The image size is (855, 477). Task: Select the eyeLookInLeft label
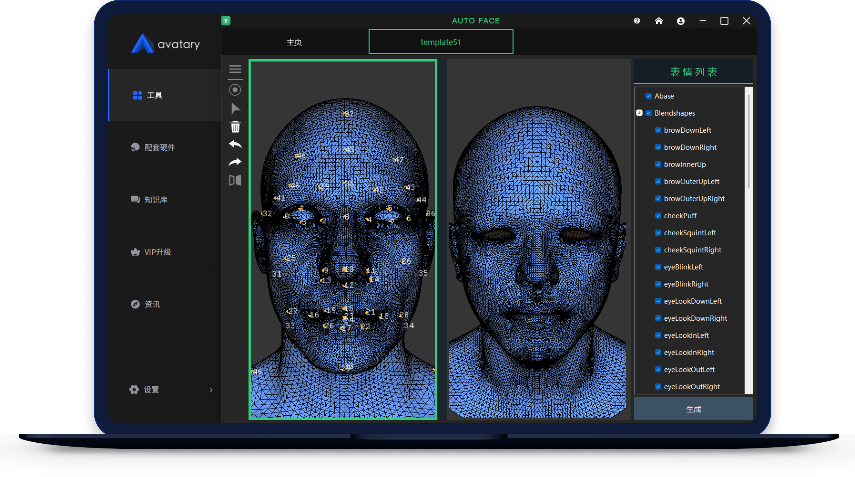[x=687, y=335]
